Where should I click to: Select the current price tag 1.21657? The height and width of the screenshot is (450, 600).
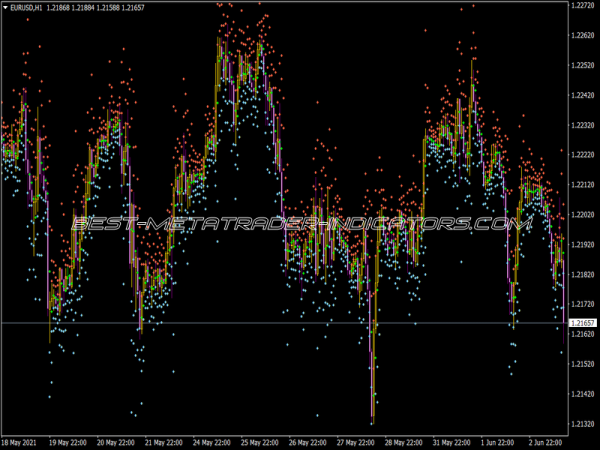pos(582,323)
